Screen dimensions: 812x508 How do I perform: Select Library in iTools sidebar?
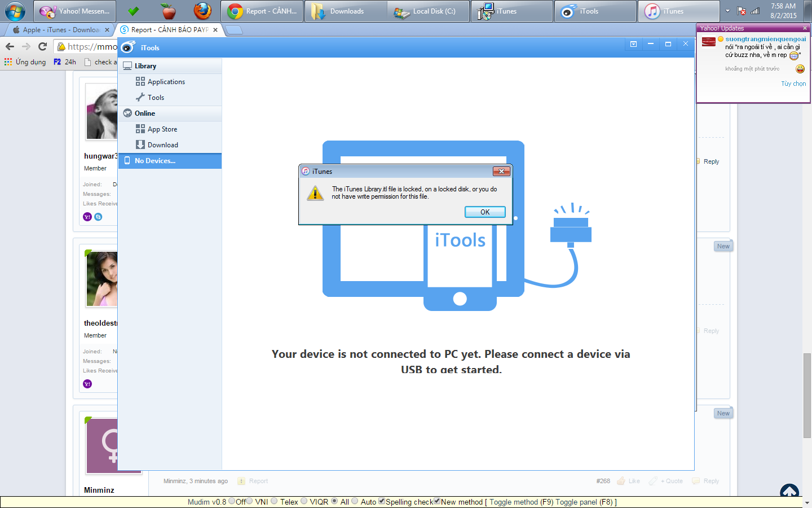pyautogui.click(x=170, y=66)
